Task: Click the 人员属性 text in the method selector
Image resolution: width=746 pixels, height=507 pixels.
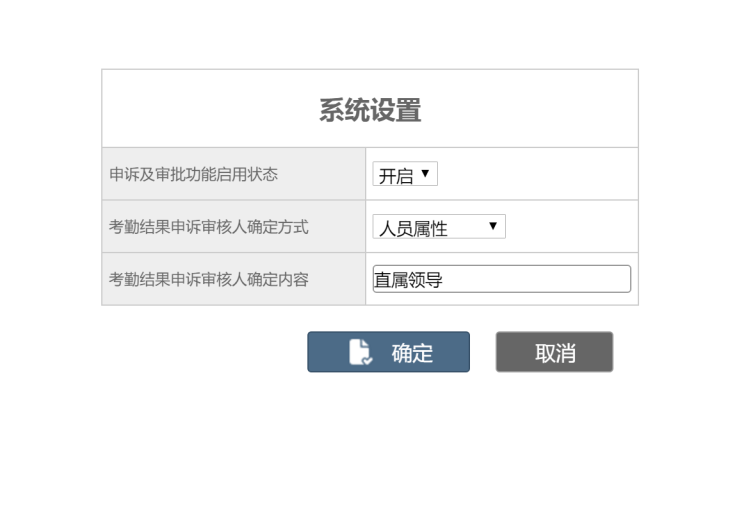Action: pos(413,229)
